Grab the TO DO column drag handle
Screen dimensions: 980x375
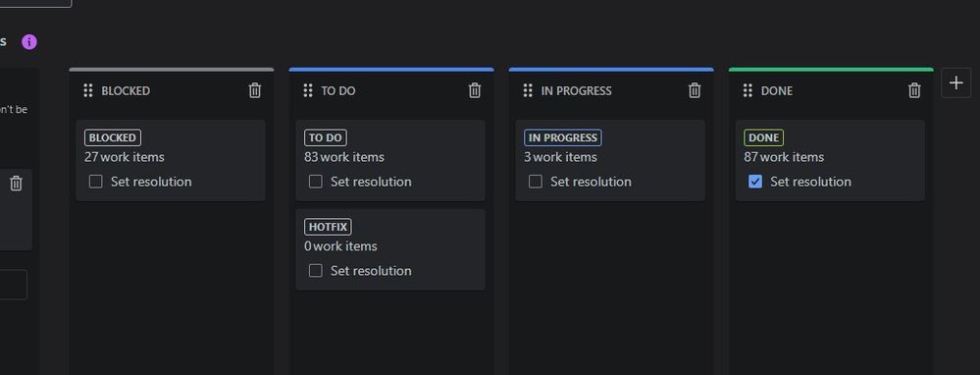(307, 90)
